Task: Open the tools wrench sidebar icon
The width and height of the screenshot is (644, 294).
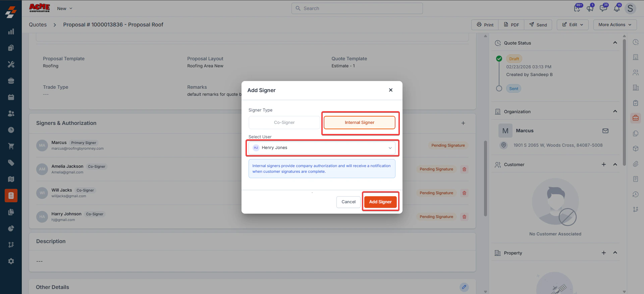Action: pyautogui.click(x=11, y=64)
